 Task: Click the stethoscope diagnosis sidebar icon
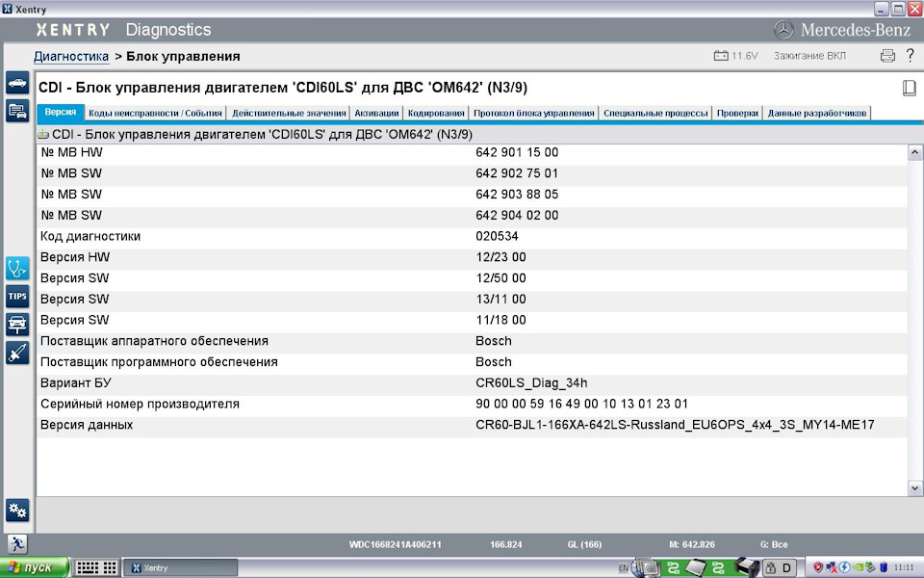[17, 268]
